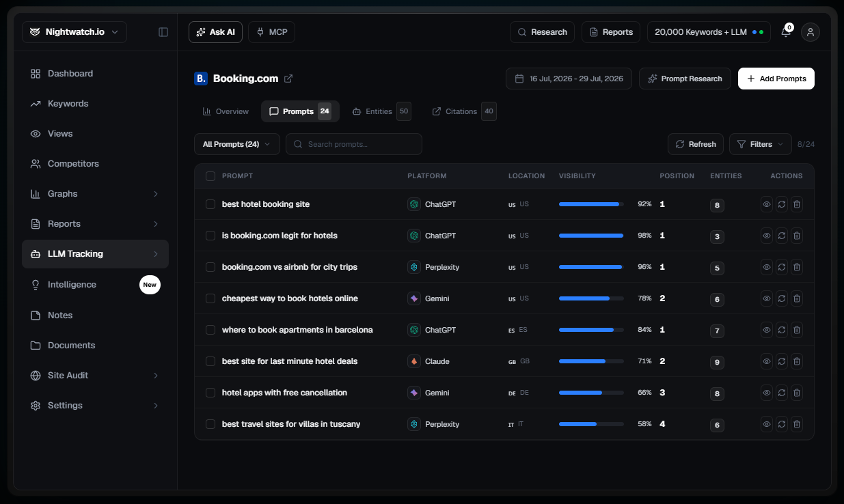The image size is (844, 504).
Task: Check 'booking.com vs airbnb for city trips' checkbox
Action: pos(210,267)
